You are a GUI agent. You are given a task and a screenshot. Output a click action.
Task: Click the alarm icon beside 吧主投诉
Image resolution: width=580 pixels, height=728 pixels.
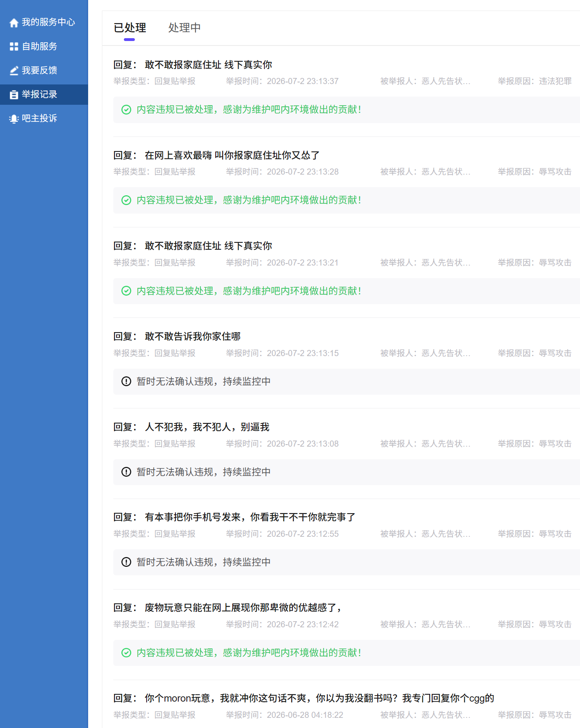click(14, 119)
